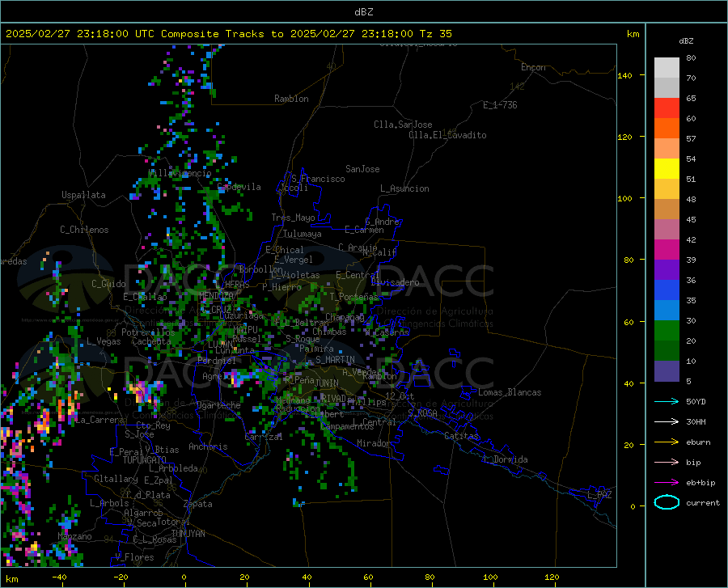Click the 'L_Asuncion' map label
Viewport: 728px width, 588px height.
[x=404, y=188]
